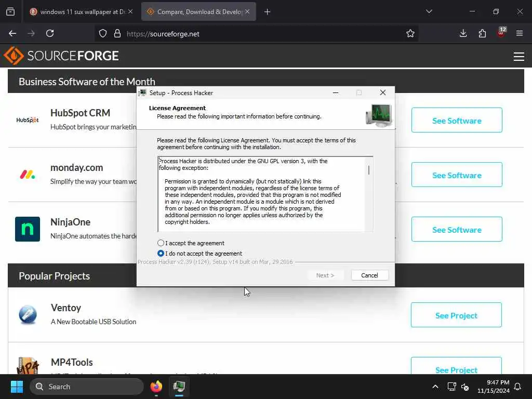
Task: Open the clock showing 9:47 PM
Action: (493, 387)
